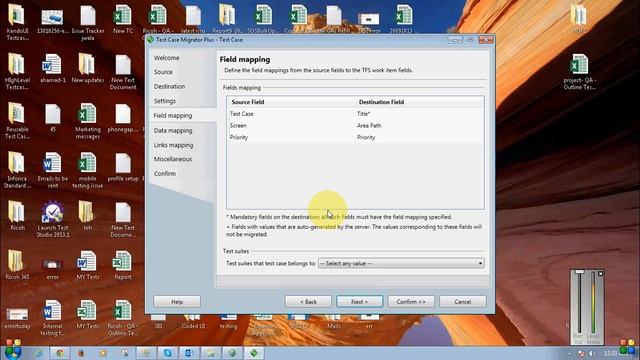Open the error image file
The image size is (640, 360).
pos(53,269)
